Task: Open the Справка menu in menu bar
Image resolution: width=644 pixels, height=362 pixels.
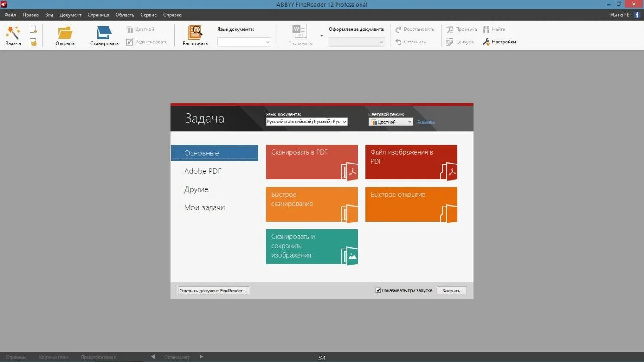Action: tap(172, 15)
